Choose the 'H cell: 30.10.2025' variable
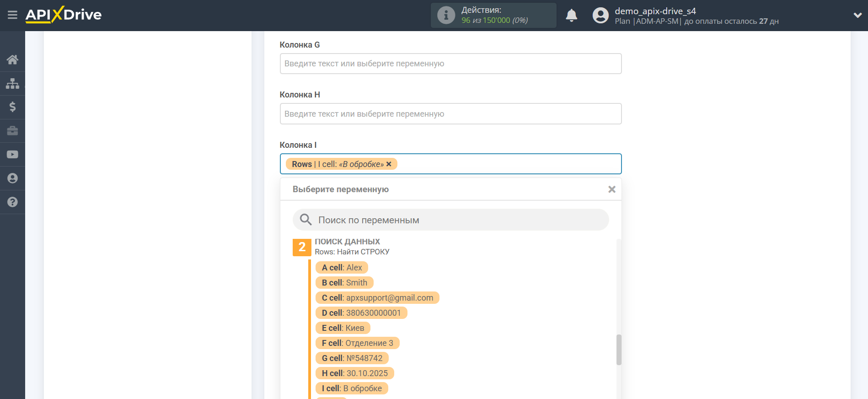868x399 pixels. click(354, 373)
